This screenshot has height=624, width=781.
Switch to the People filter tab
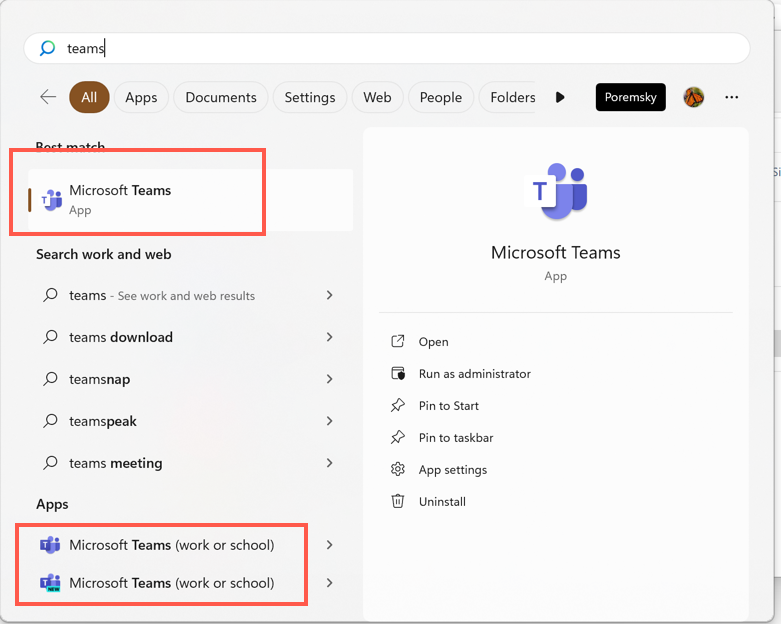pos(441,97)
